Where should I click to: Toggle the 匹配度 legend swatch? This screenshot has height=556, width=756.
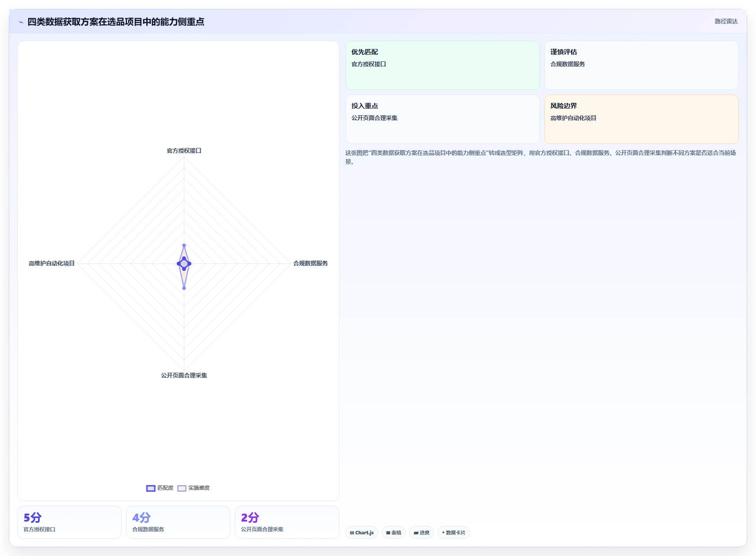(x=151, y=488)
